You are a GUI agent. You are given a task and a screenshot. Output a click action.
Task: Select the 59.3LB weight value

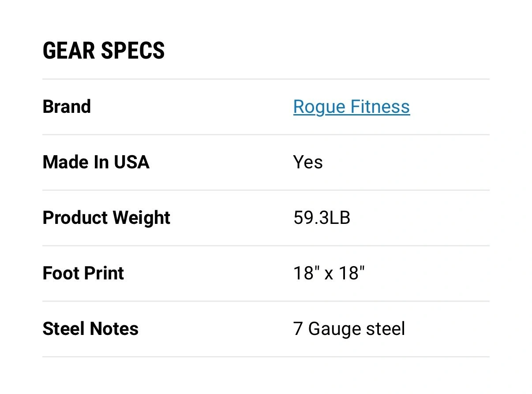pyautogui.click(x=322, y=218)
